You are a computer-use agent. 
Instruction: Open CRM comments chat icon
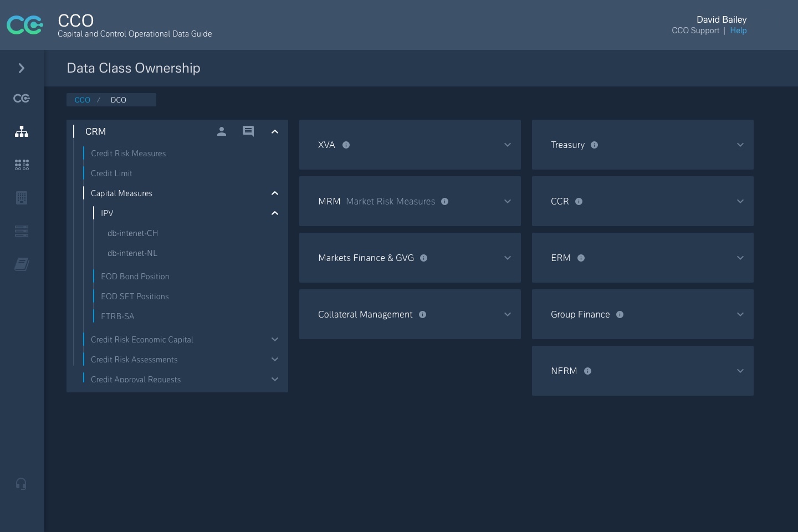pyautogui.click(x=248, y=131)
